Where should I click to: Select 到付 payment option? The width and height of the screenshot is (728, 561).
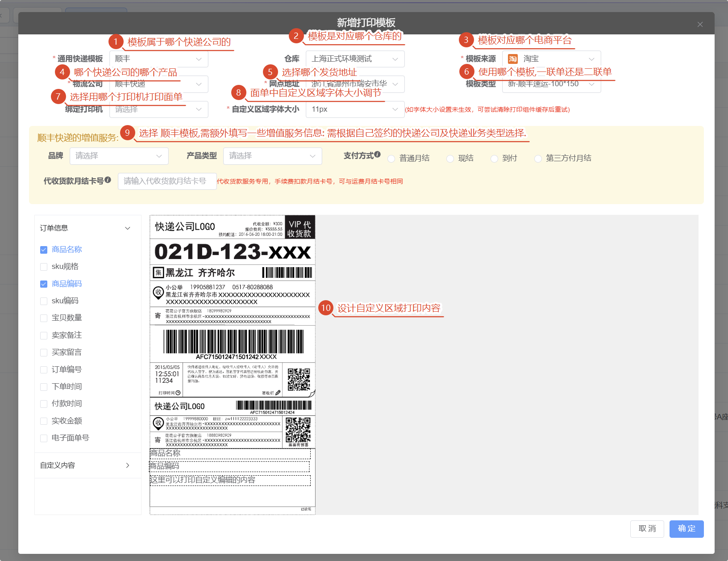(494, 159)
